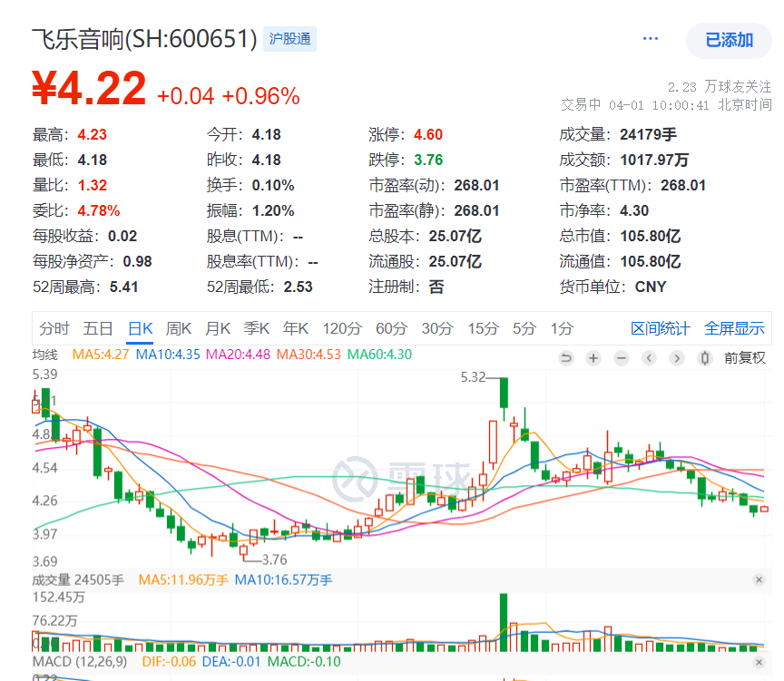Image resolution: width=784 pixels, height=681 pixels.
Task: Click the 成交量 24179手 value
Action: [x=648, y=134]
